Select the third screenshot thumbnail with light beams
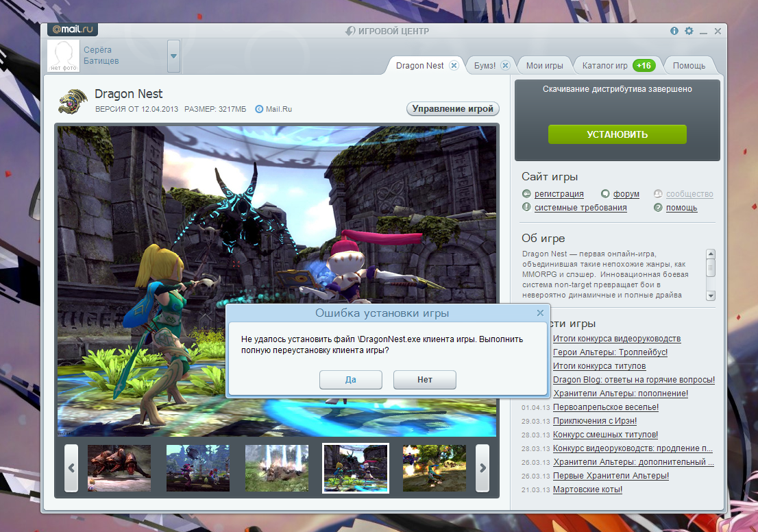Viewport: 758px width, 532px height. click(x=276, y=468)
